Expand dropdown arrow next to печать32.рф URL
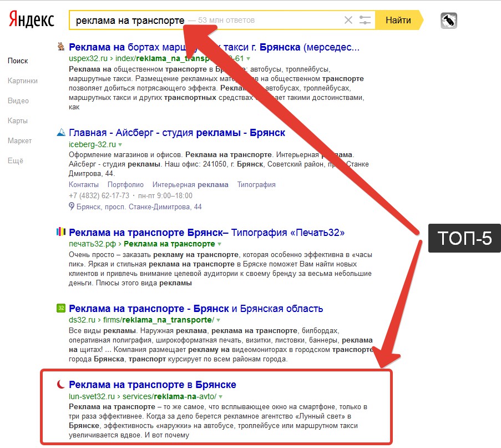The width and height of the screenshot is (501, 448). tap(219, 244)
